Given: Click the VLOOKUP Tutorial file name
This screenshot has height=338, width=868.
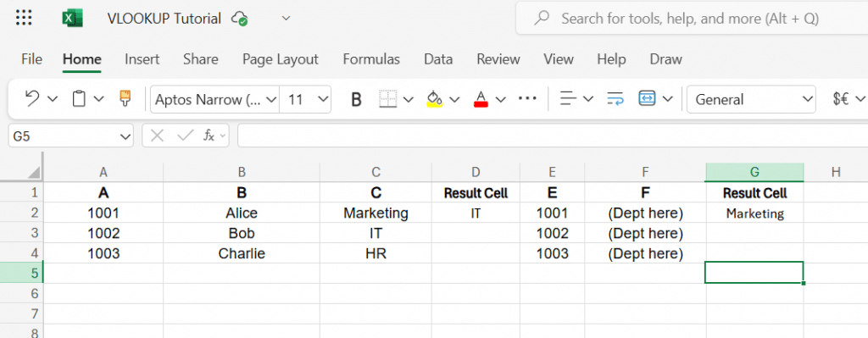Looking at the screenshot, I should coord(164,19).
